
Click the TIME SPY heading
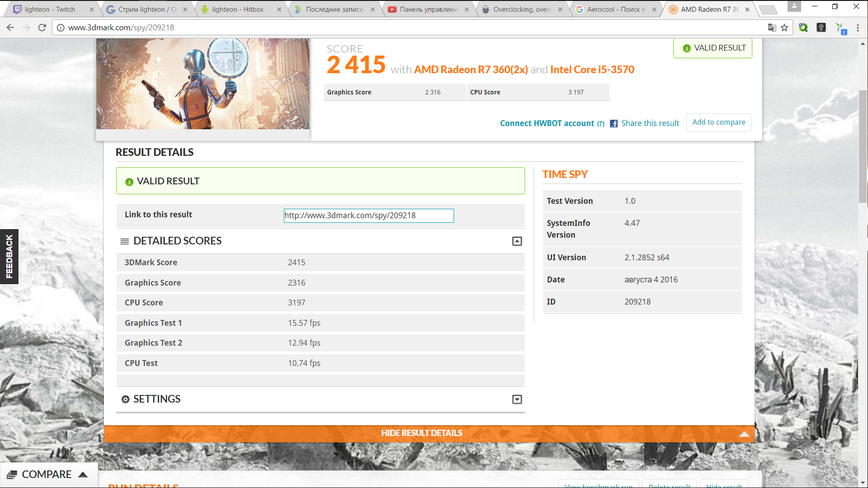565,174
